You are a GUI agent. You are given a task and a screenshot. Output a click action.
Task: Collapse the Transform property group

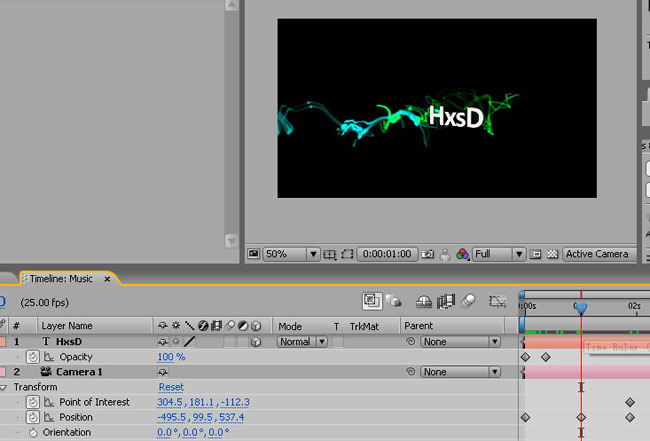4,387
